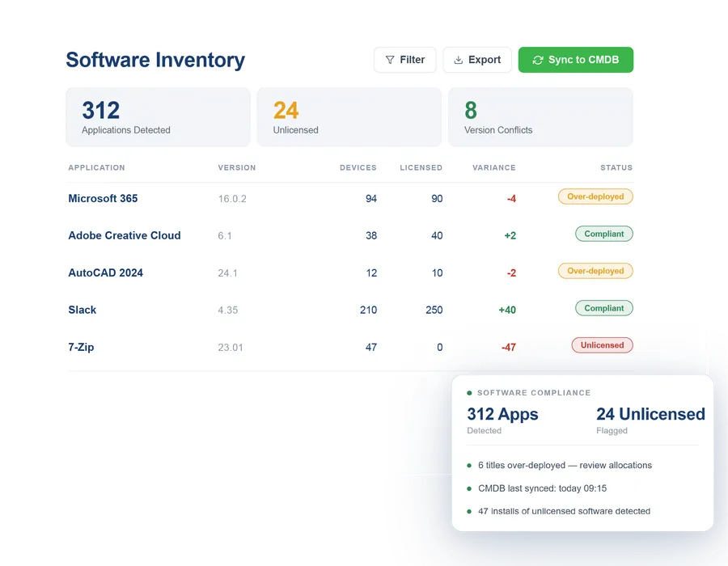Image resolution: width=728 pixels, height=566 pixels.
Task: Click devices count 12 for AutoCAD 2024
Action: click(371, 272)
